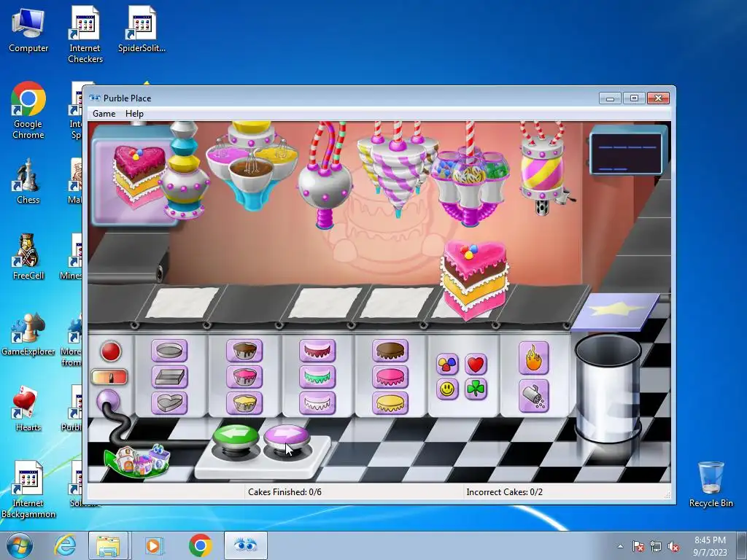Image resolution: width=747 pixels, height=560 pixels.
Task: Select Internet Checkers desktop shortcut
Action: click(x=85, y=35)
